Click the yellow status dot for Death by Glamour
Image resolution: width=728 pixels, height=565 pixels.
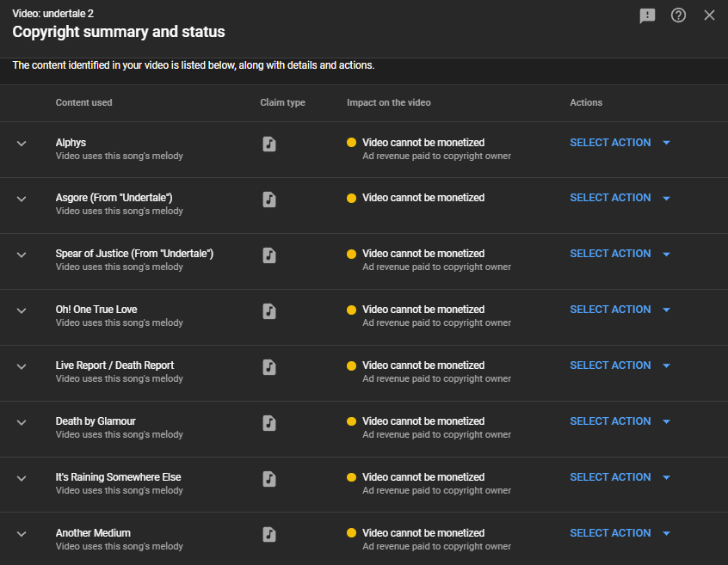(x=351, y=421)
